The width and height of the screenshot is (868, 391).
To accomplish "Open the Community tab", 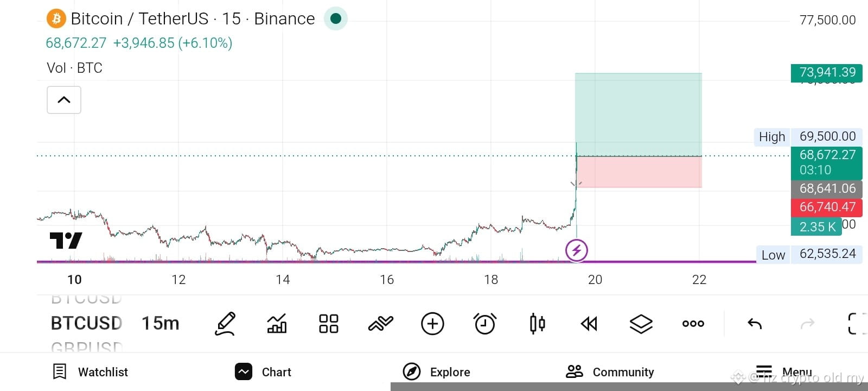I will (610, 372).
